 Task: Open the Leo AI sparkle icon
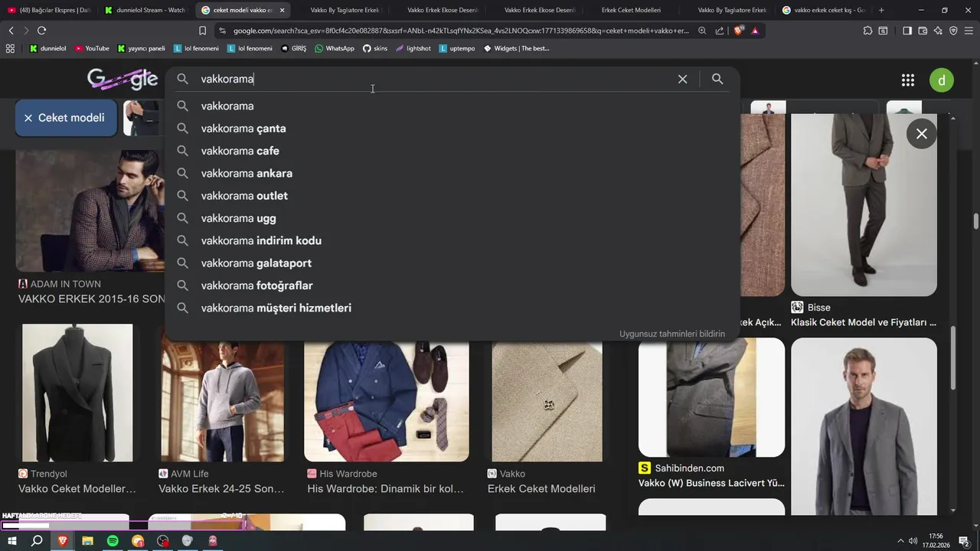[938, 31]
